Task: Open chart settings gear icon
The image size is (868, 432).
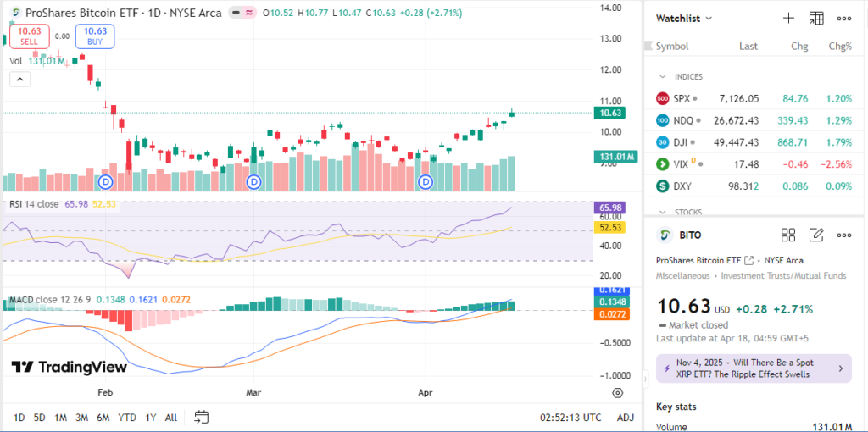Action: pos(618,393)
